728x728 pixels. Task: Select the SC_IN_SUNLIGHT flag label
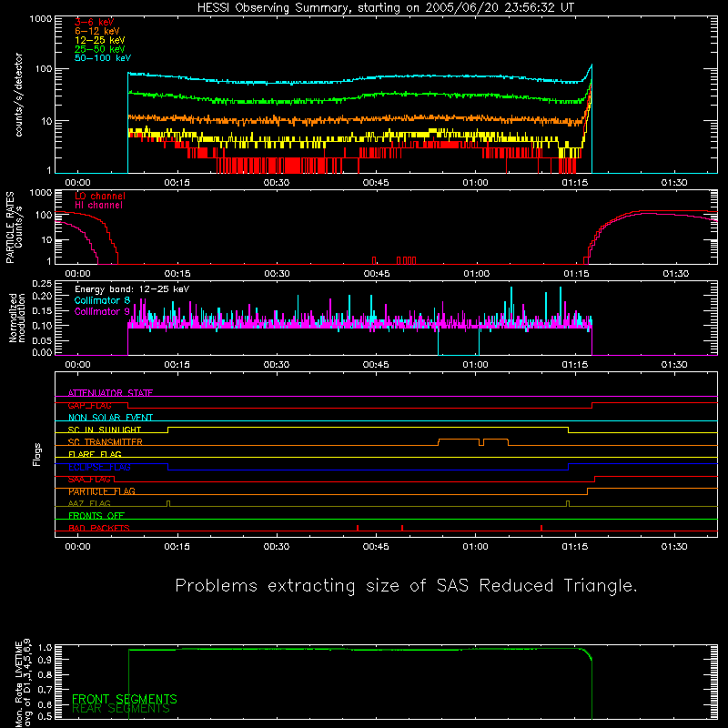tap(105, 430)
